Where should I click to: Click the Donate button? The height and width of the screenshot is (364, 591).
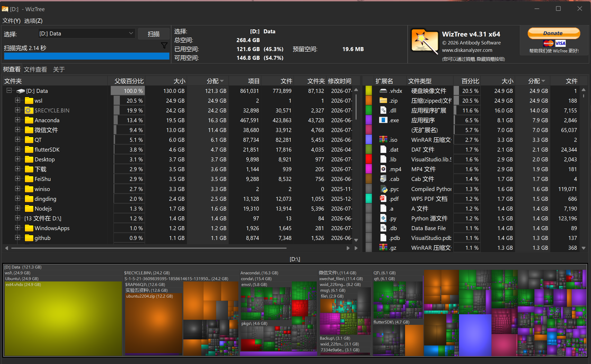click(554, 33)
